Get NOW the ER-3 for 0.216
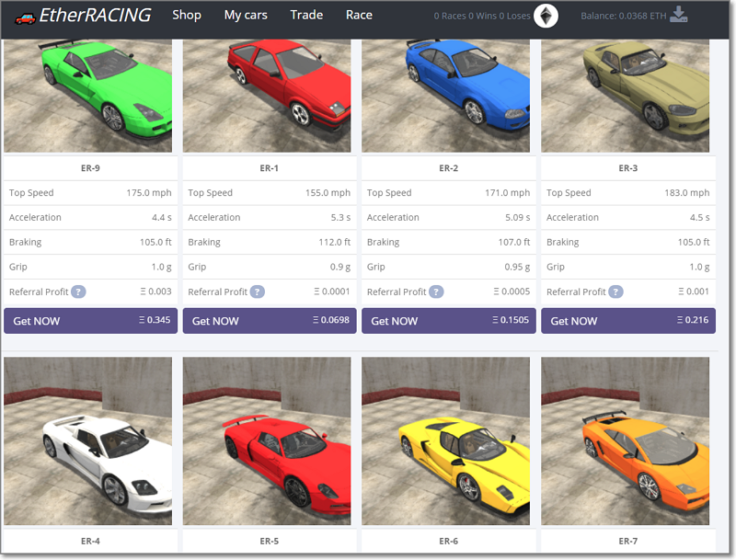This screenshot has height=560, width=736. (x=628, y=321)
